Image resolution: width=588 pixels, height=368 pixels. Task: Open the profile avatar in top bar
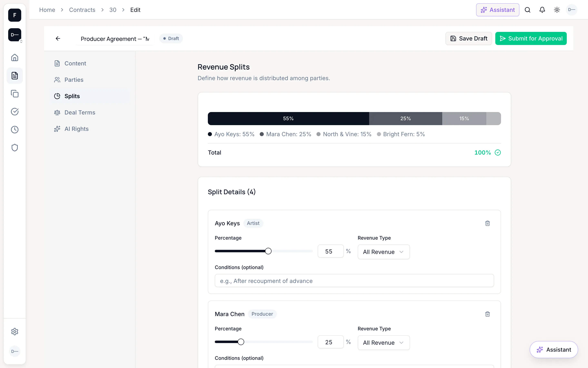click(x=571, y=10)
